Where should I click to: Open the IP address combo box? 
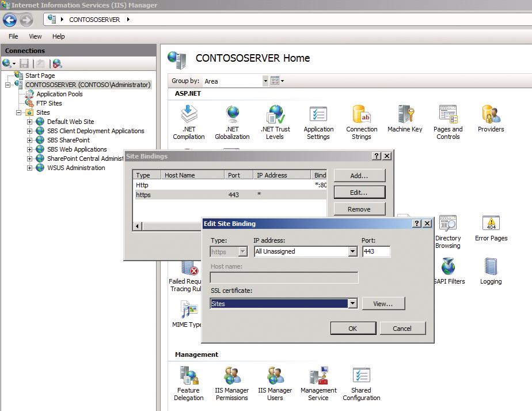pos(352,252)
